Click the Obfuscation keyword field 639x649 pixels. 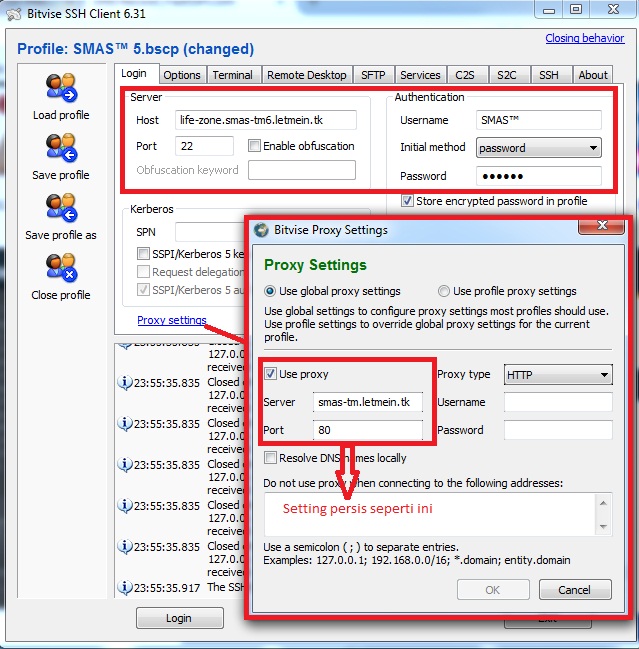tap(302, 170)
